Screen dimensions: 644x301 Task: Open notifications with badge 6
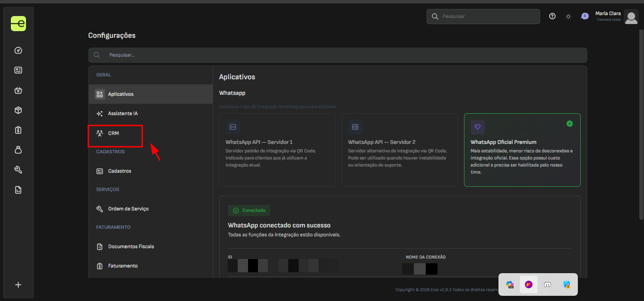click(584, 16)
